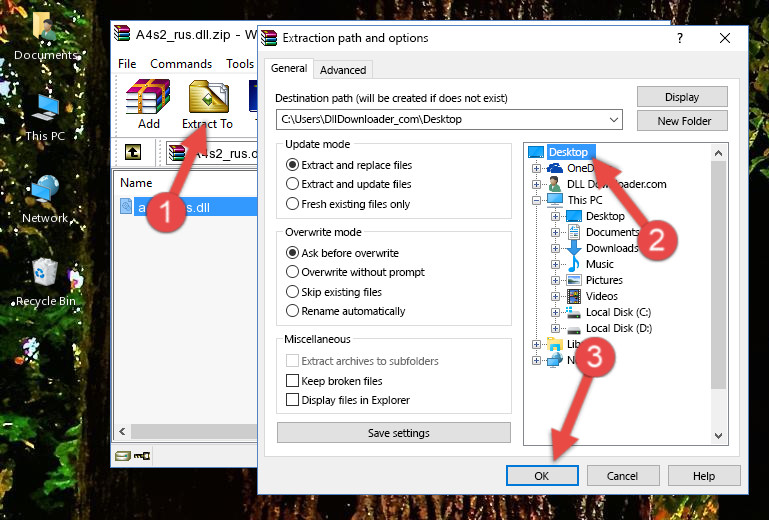
Task: Enable Keep broken files checkbox
Action: pyautogui.click(x=292, y=381)
